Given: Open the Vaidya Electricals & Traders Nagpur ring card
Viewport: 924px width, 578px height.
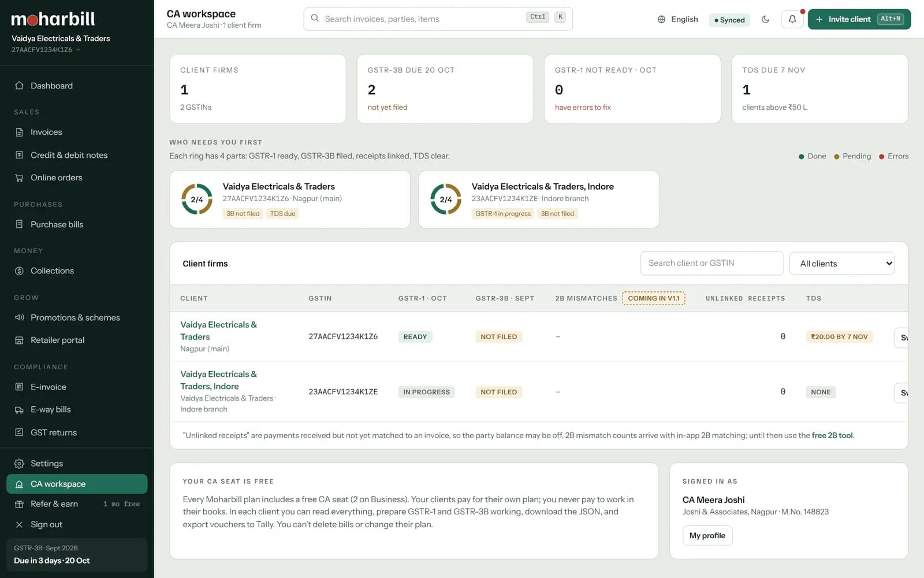Looking at the screenshot, I should click(290, 199).
